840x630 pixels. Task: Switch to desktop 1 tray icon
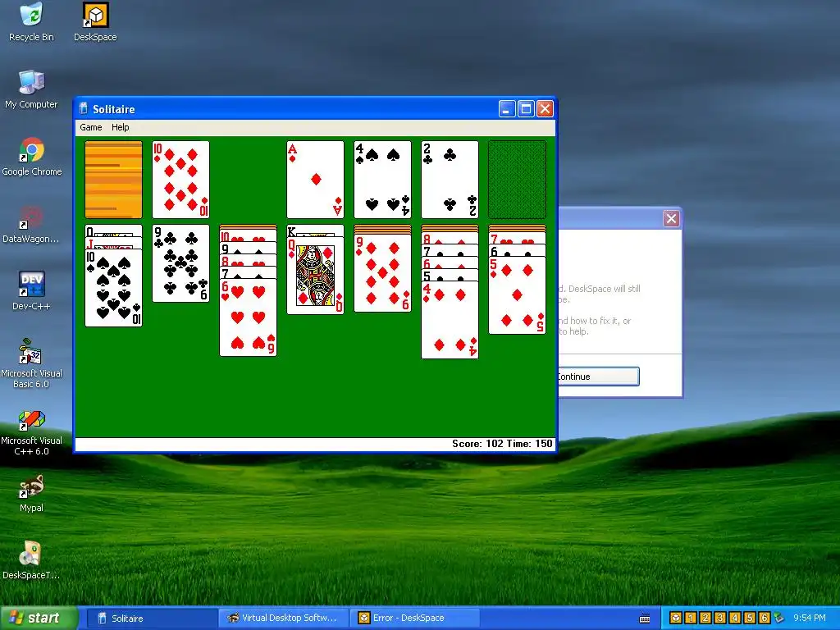pos(691,618)
